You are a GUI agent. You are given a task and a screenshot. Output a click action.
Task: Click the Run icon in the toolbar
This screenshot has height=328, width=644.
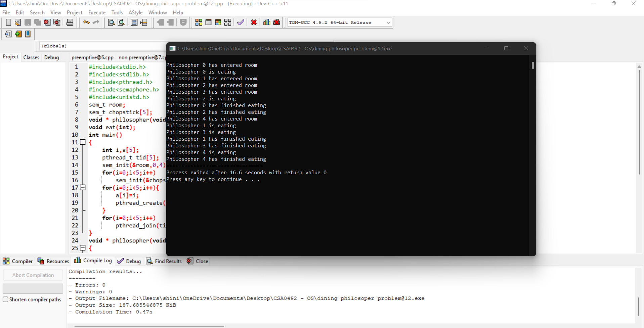click(x=209, y=22)
